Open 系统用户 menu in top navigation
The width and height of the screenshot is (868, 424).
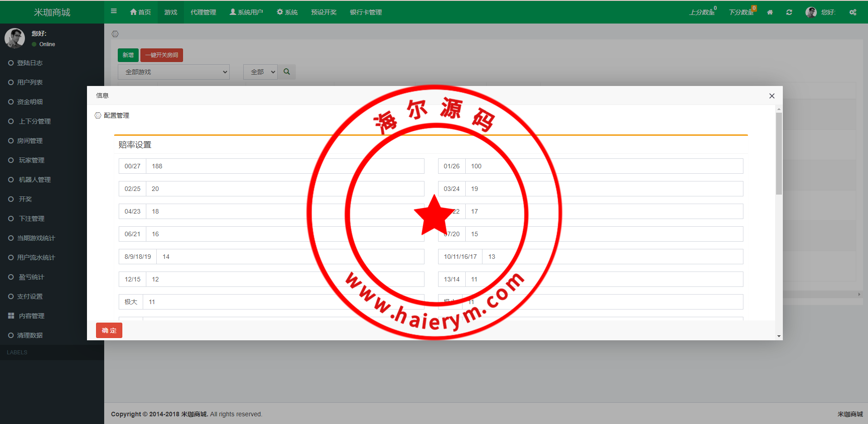(x=246, y=12)
